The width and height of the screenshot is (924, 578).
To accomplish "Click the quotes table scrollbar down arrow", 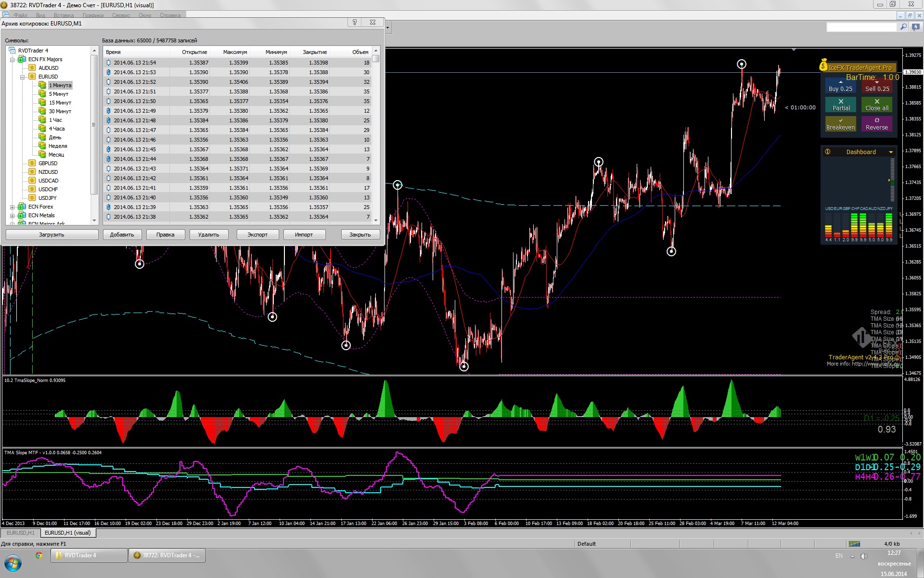I will tap(376, 221).
